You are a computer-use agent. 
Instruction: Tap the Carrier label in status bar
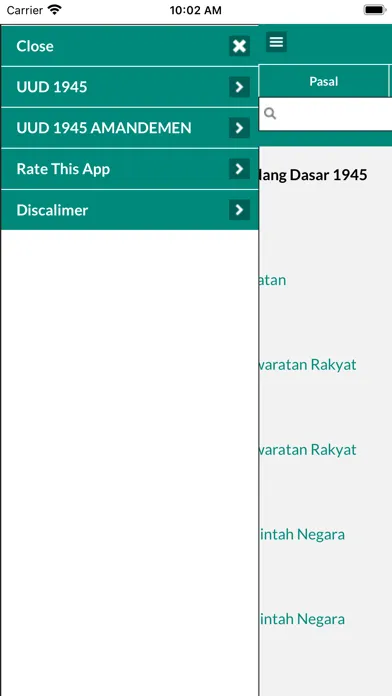point(24,10)
